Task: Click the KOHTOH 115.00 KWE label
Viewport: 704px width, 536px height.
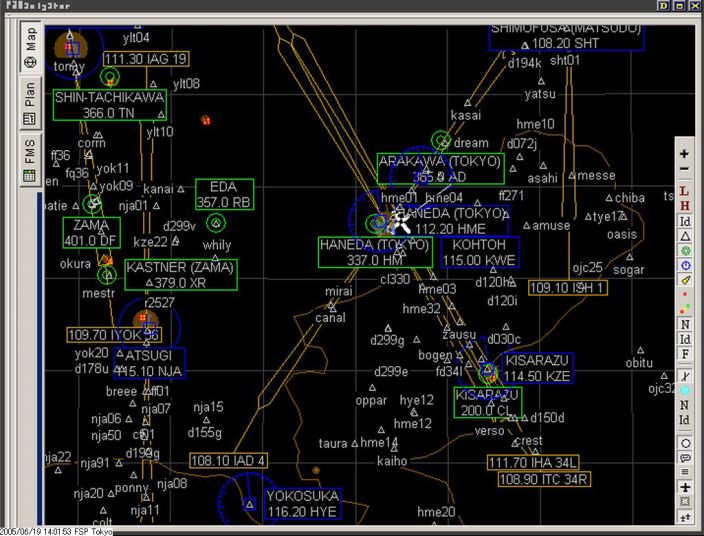Action: click(x=480, y=252)
